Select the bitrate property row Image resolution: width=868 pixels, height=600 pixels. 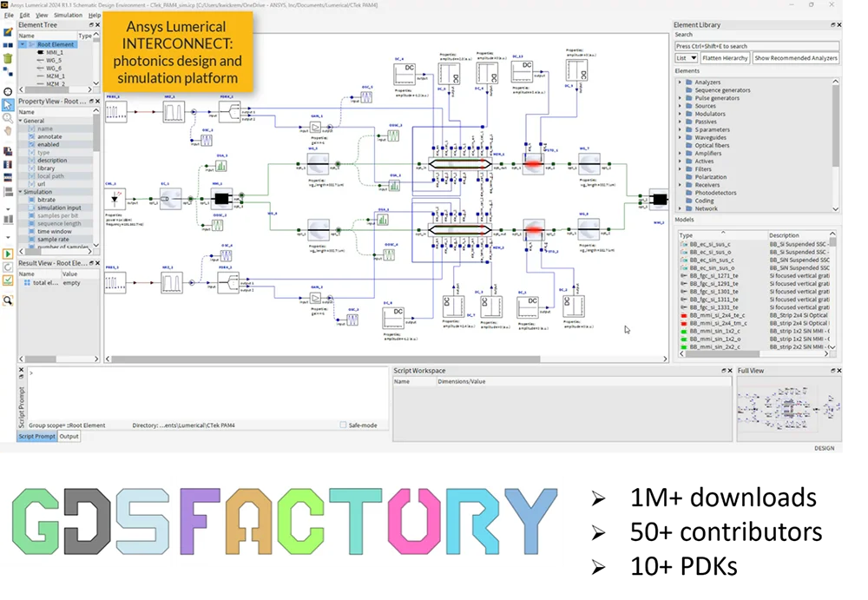56,200
